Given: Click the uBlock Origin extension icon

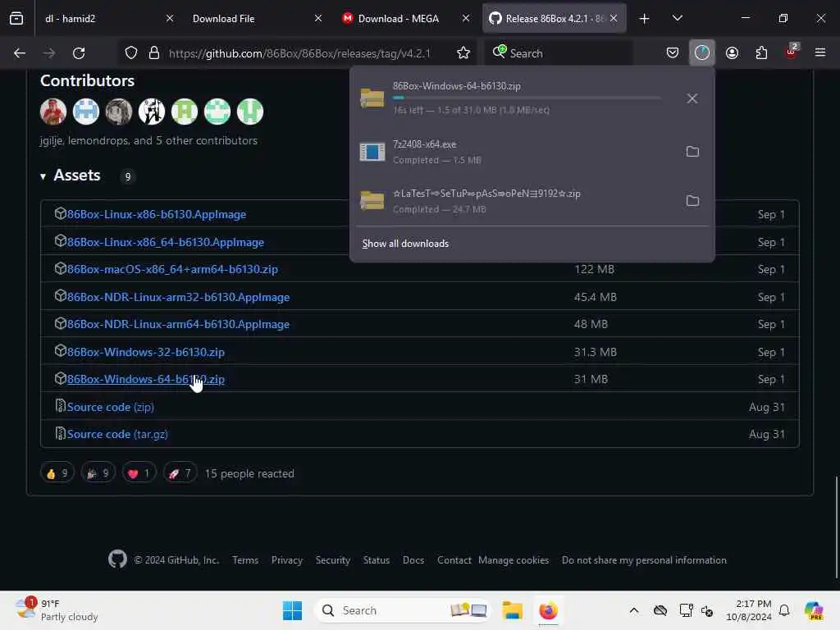Looking at the screenshot, I should coord(792,52).
